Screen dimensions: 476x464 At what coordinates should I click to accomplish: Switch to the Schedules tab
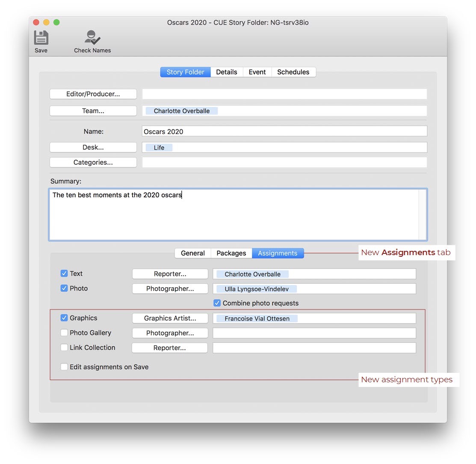point(293,72)
